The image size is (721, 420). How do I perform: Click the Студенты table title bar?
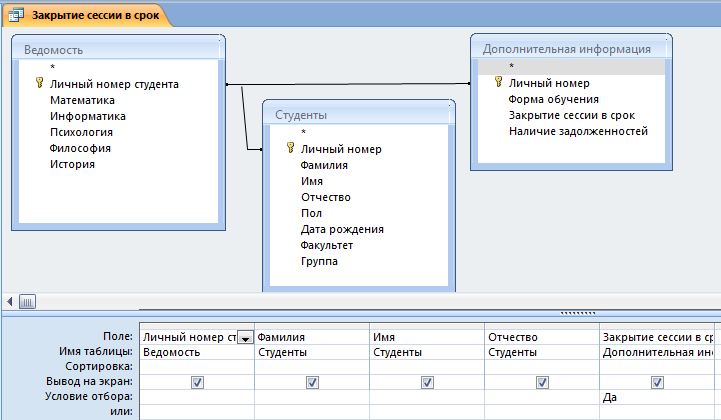click(x=358, y=114)
